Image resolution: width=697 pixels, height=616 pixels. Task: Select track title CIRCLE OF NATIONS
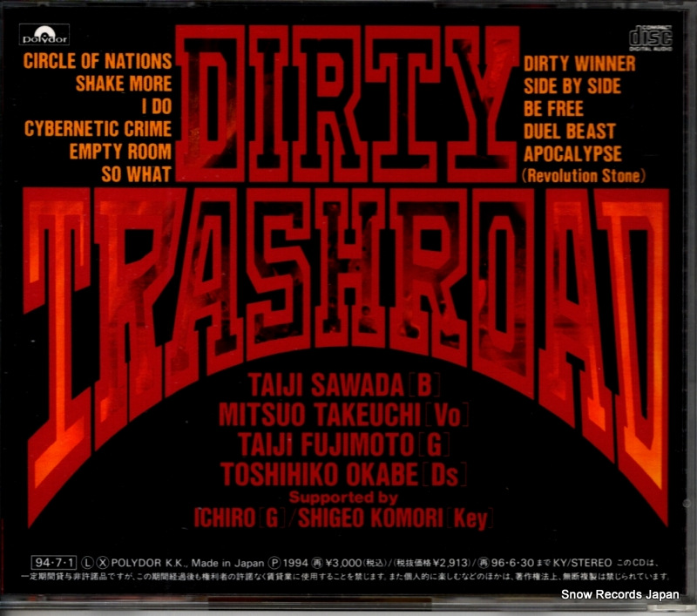coord(98,61)
